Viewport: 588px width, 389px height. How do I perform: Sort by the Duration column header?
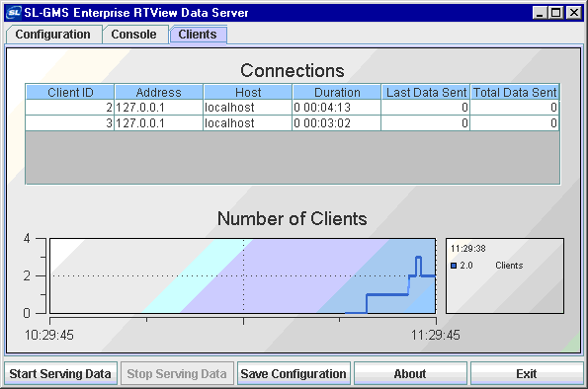pos(337,92)
